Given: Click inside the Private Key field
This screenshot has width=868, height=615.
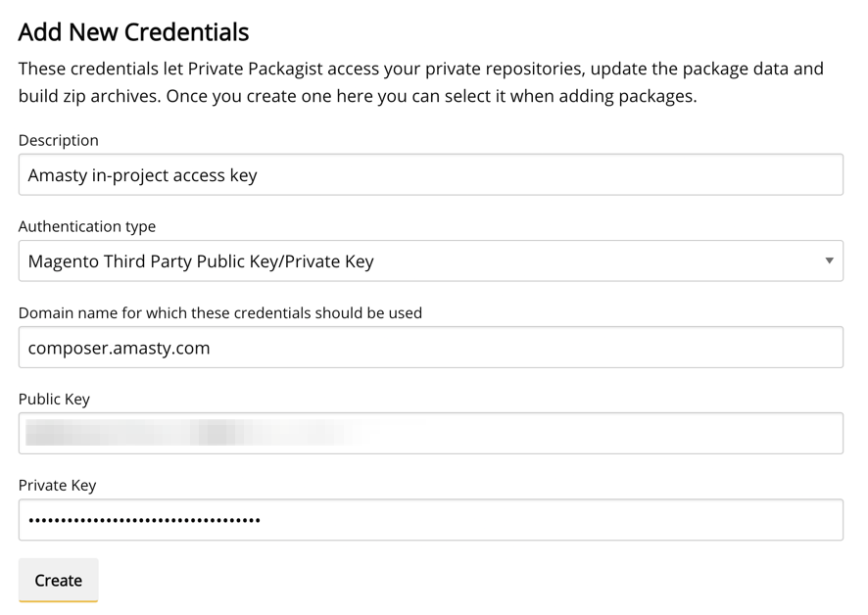Looking at the screenshot, I should click(x=430, y=520).
